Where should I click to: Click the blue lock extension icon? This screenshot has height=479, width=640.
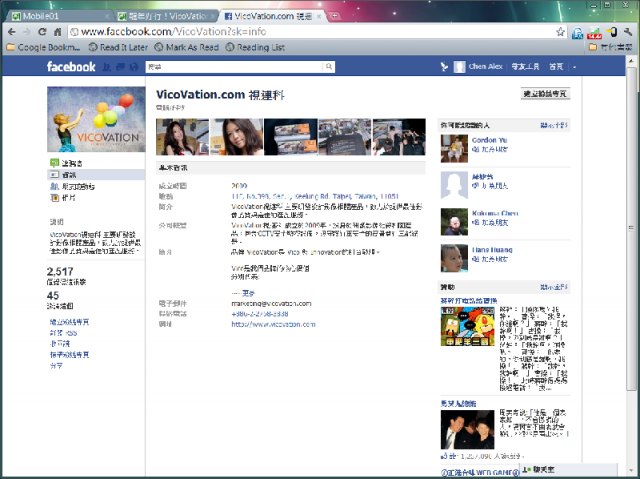point(577,33)
